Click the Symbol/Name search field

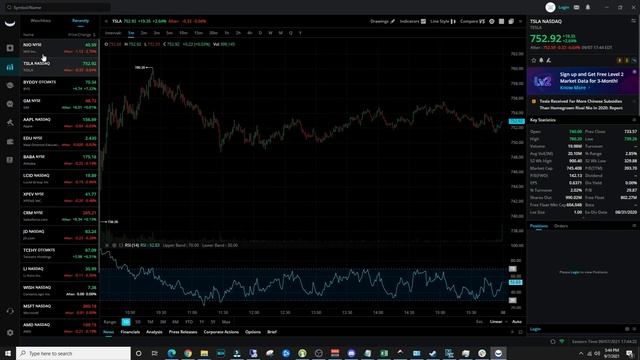pos(58,7)
